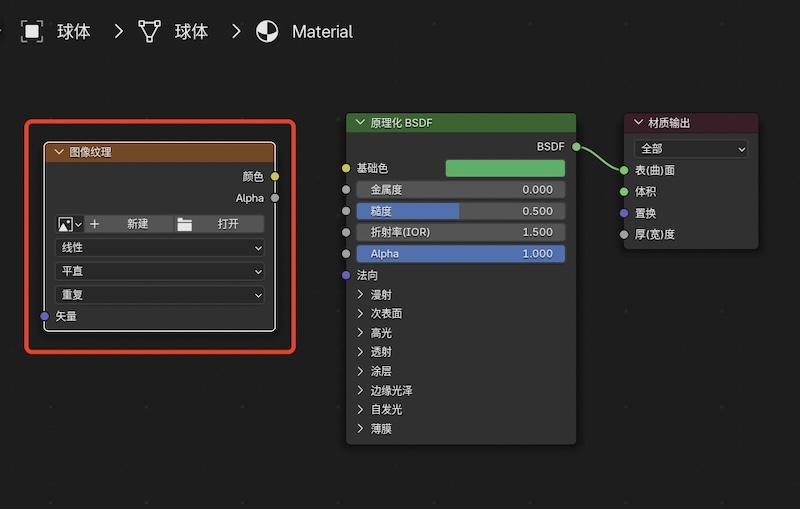Expand the 涂层 panel
Image resolution: width=800 pixels, height=509 pixels.
(x=360, y=371)
